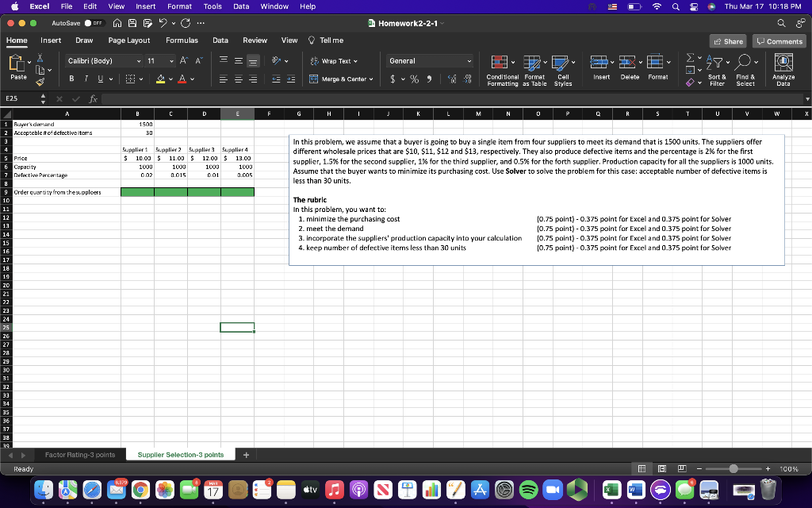This screenshot has width=812, height=508.
Task: Adjust the zoom slider in status bar
Action: point(733,469)
